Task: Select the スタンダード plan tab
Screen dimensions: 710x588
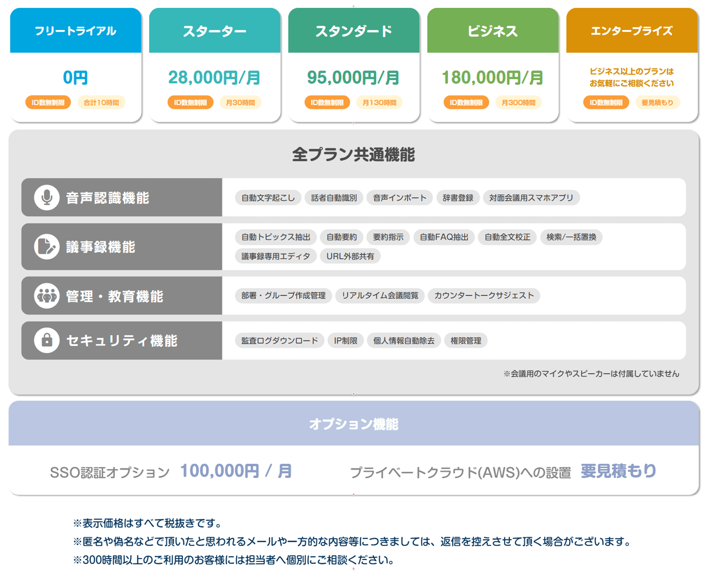Action: pos(354,30)
